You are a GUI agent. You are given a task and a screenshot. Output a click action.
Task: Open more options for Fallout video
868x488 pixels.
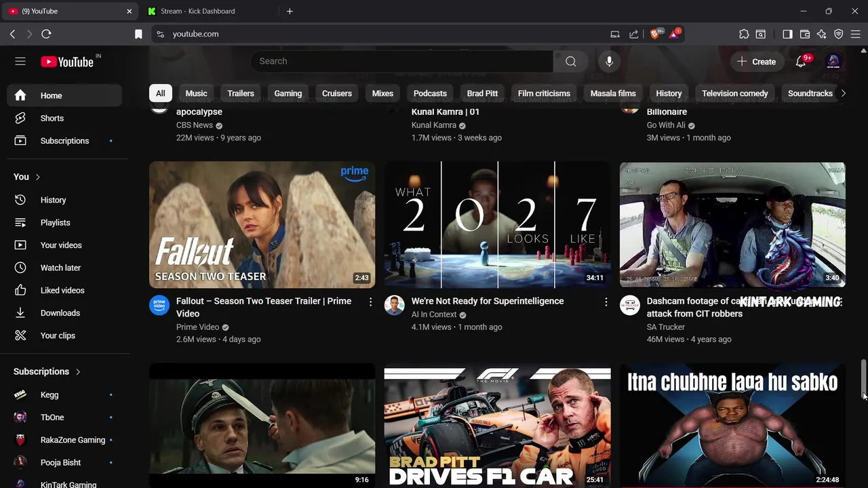[370, 302]
